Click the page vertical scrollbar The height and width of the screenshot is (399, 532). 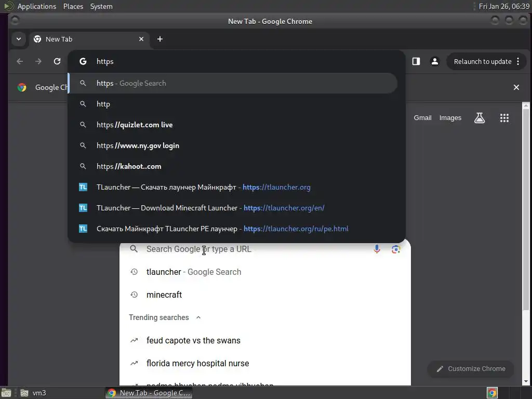[526, 209]
